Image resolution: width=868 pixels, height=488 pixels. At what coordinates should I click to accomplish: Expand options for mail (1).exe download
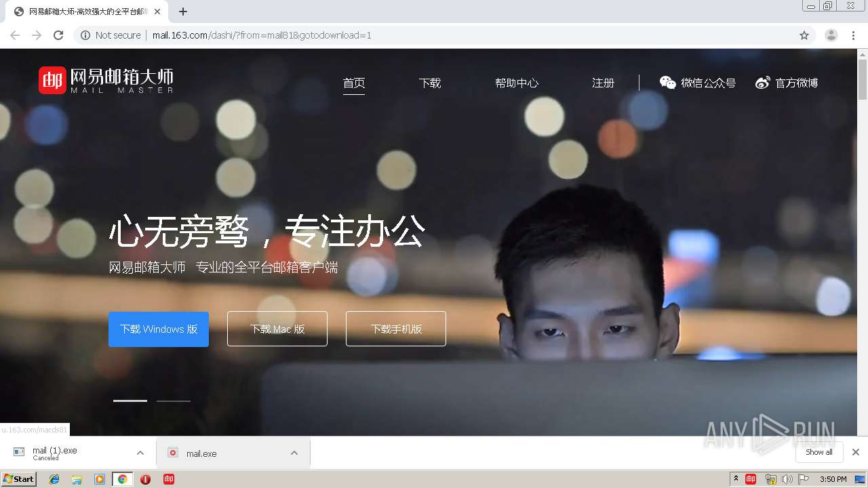coord(140,453)
